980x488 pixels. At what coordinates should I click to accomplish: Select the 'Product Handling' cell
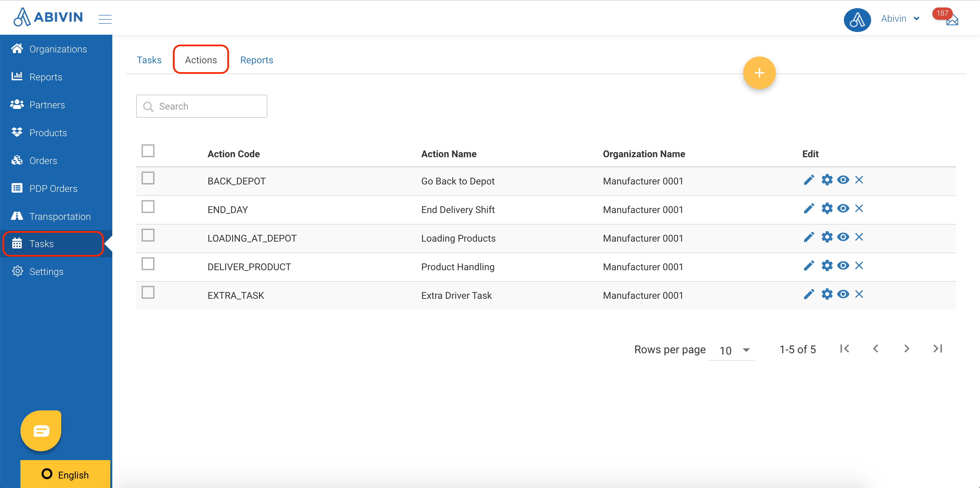point(458,267)
